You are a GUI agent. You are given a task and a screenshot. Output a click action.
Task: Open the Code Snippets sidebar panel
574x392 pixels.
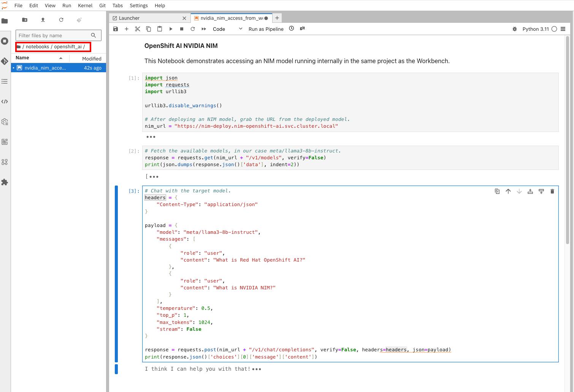click(x=5, y=102)
